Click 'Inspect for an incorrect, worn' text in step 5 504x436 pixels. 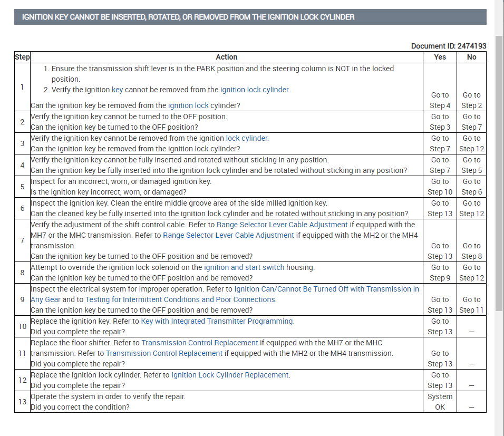tap(121, 181)
